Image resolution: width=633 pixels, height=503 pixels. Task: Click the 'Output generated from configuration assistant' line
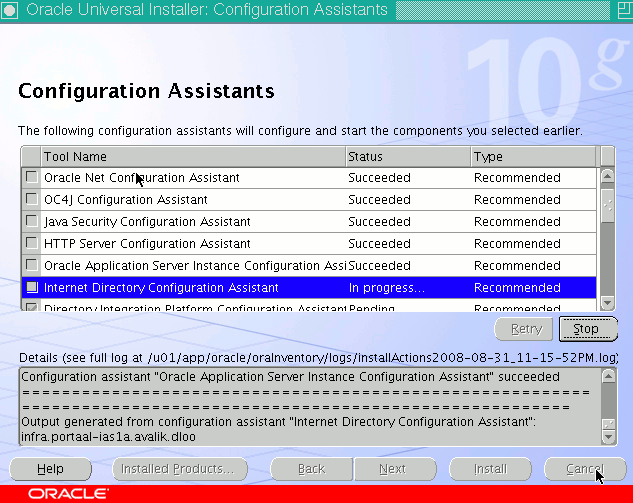(279, 421)
